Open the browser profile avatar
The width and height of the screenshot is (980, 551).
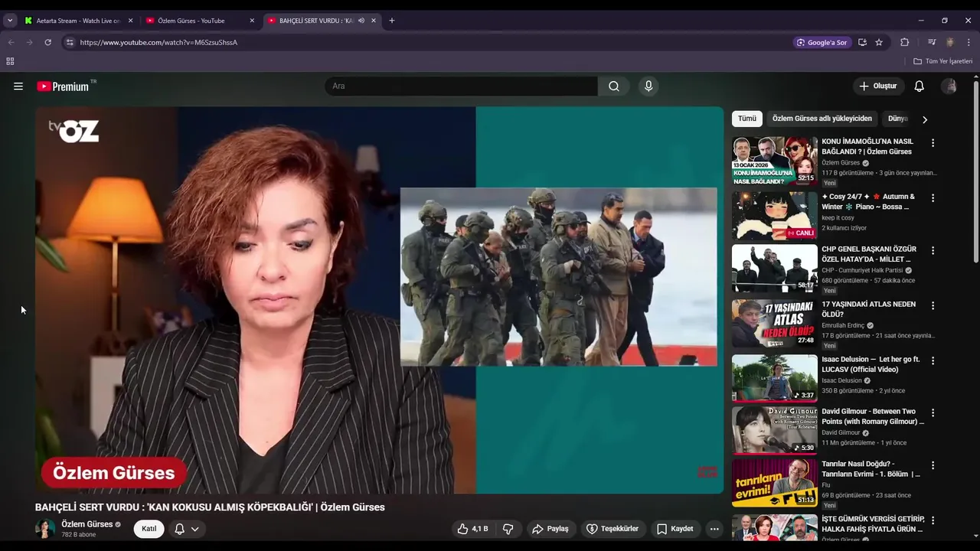[950, 42]
